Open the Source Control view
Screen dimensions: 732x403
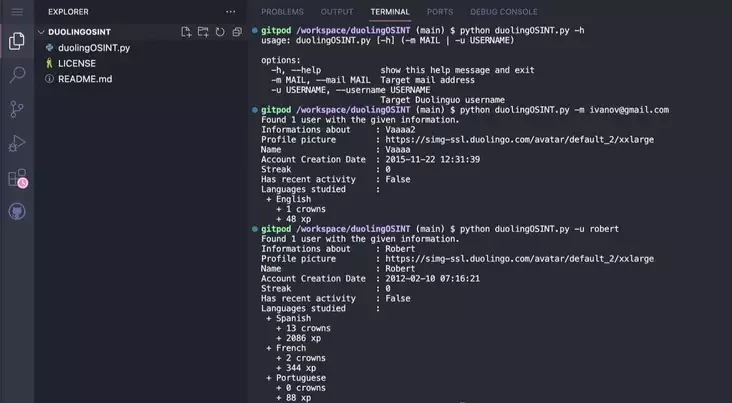17,109
